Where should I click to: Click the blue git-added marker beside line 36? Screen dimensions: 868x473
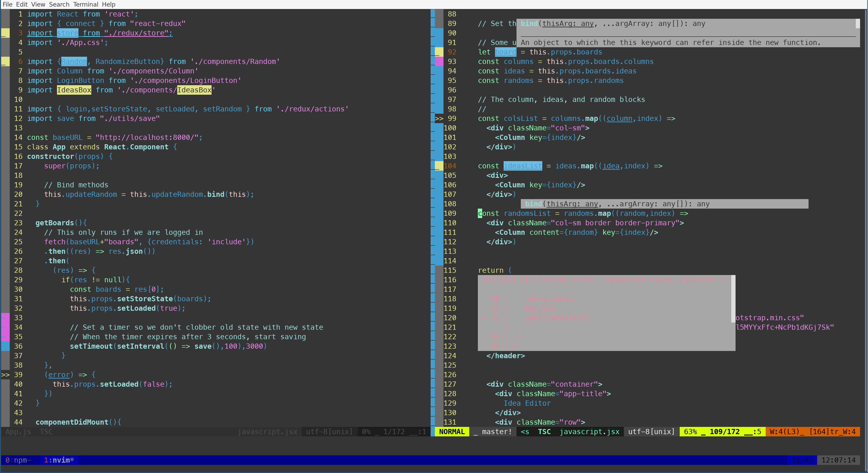[x=5, y=346]
